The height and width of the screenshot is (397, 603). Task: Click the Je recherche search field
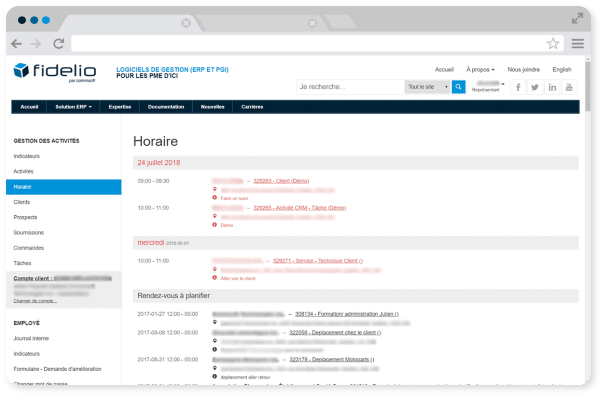point(350,87)
